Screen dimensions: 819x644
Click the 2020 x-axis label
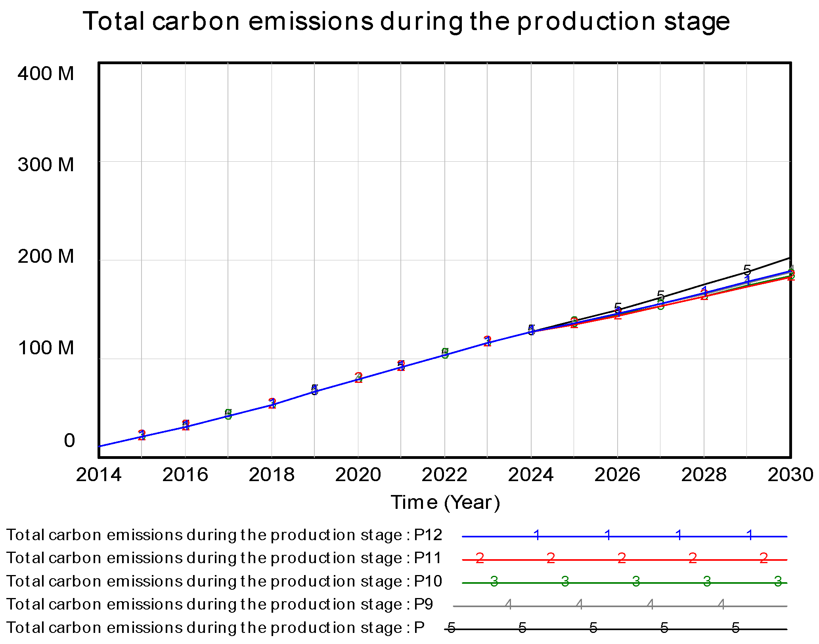tap(358, 475)
